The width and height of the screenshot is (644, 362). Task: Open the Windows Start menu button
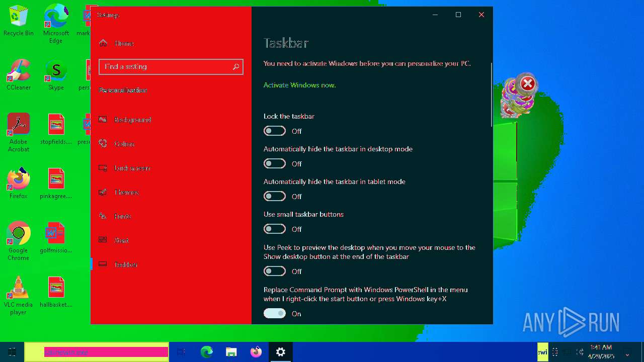(x=12, y=352)
